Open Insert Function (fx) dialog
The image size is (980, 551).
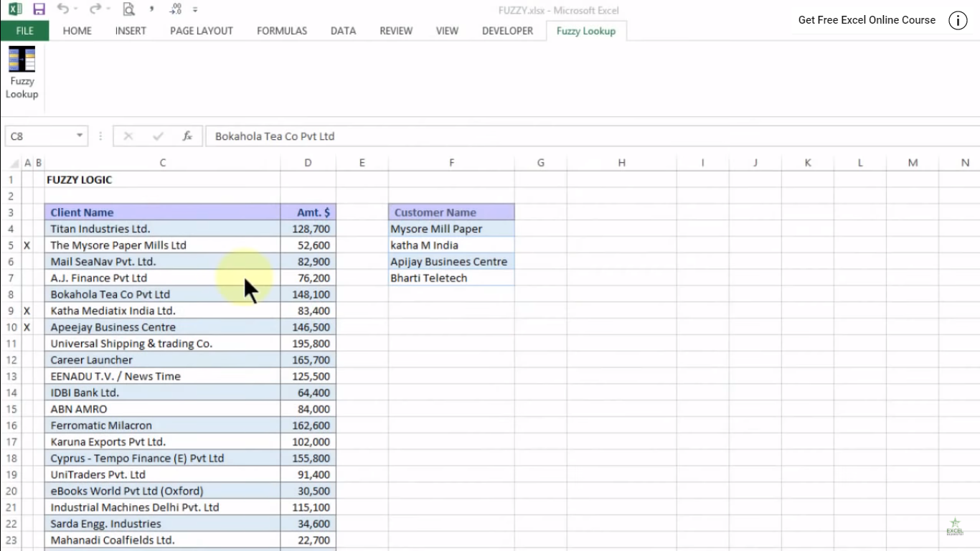[187, 136]
